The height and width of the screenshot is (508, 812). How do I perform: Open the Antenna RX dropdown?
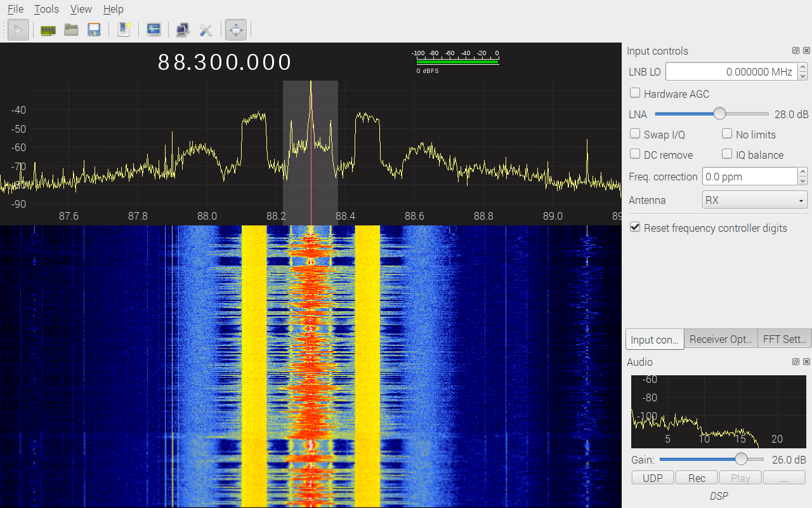point(754,200)
